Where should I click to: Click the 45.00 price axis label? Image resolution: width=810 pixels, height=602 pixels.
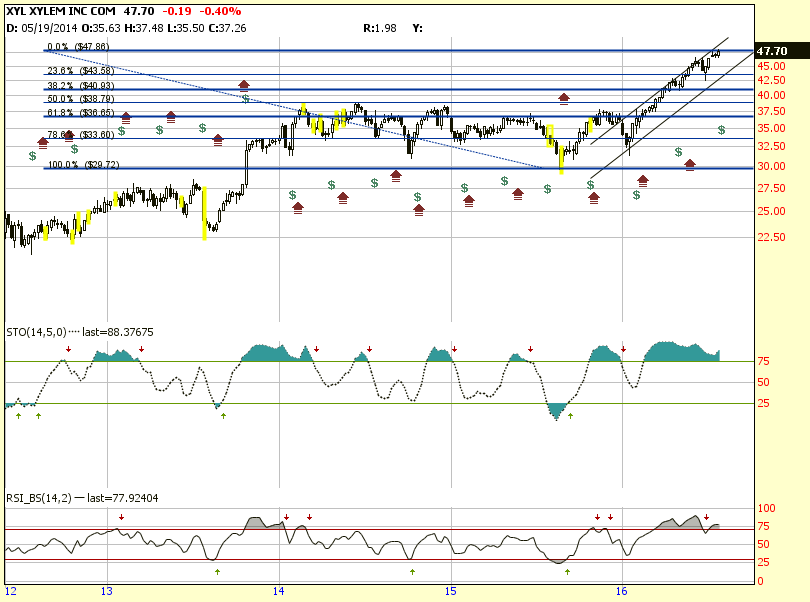[x=771, y=66]
